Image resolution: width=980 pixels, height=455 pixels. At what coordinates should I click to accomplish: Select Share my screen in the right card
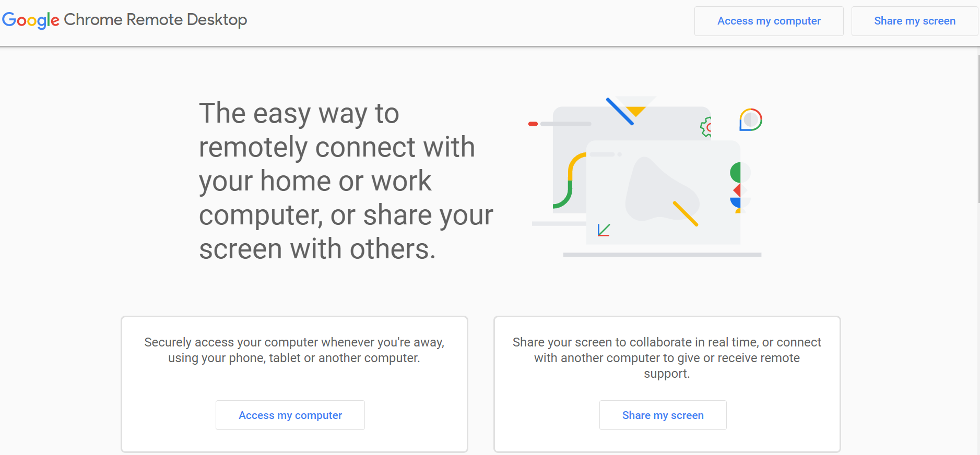click(663, 415)
